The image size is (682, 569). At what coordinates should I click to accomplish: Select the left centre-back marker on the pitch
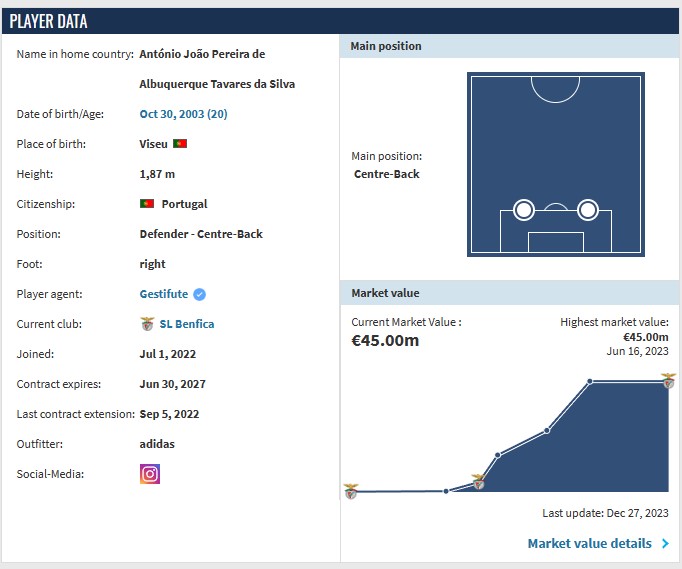(523, 210)
